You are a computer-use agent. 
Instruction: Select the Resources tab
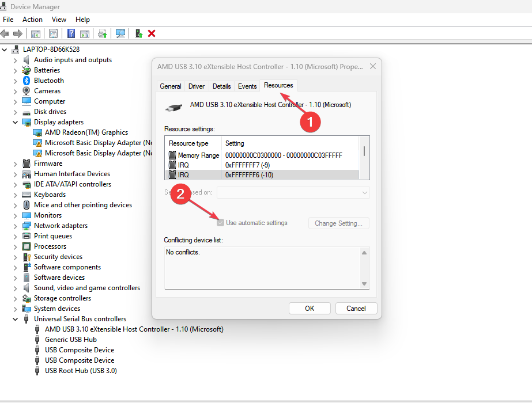(278, 85)
